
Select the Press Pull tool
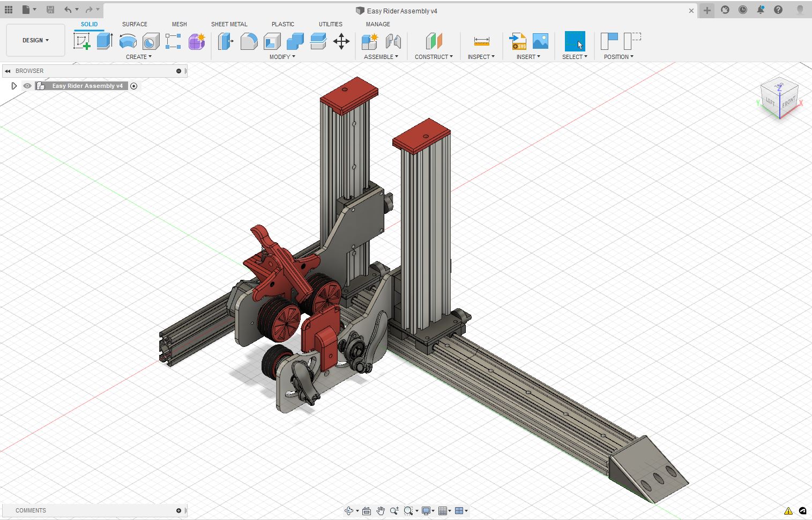point(226,41)
